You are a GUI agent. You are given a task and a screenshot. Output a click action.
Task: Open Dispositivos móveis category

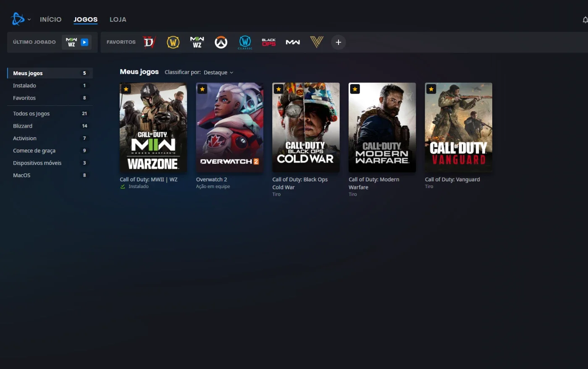click(x=50, y=163)
